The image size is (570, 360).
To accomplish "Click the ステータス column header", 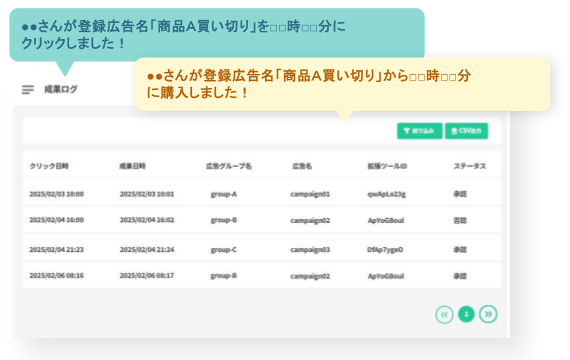I will pos(470,166).
